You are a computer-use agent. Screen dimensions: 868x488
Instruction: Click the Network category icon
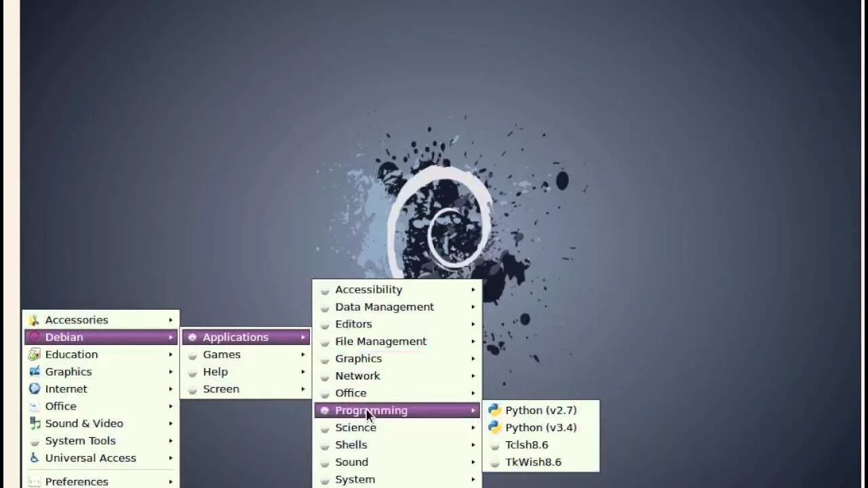(324, 376)
